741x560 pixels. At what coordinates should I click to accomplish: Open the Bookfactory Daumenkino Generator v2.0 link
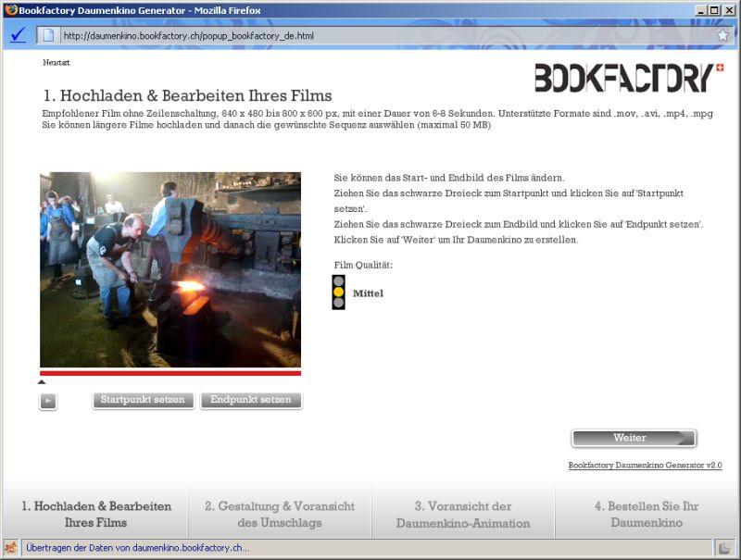click(x=645, y=465)
